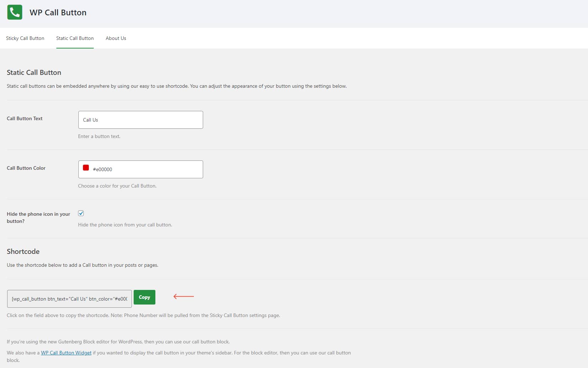Image resolution: width=588 pixels, height=368 pixels.
Task: Click the red arrow pointing to Copy
Action: (x=183, y=296)
